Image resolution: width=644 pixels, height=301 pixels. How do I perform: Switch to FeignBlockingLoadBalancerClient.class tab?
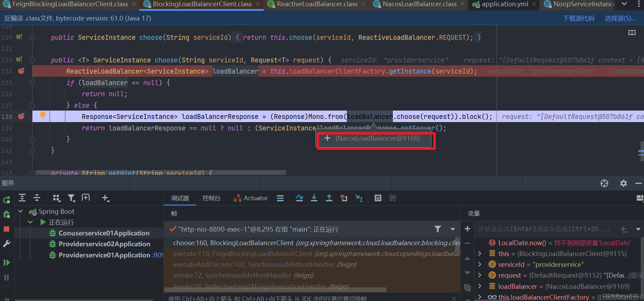pos(70,4)
